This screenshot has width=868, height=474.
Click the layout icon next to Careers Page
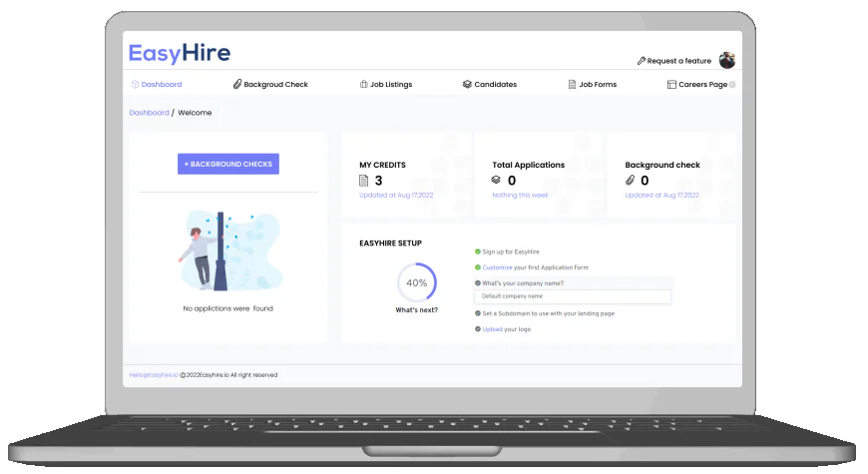point(671,84)
